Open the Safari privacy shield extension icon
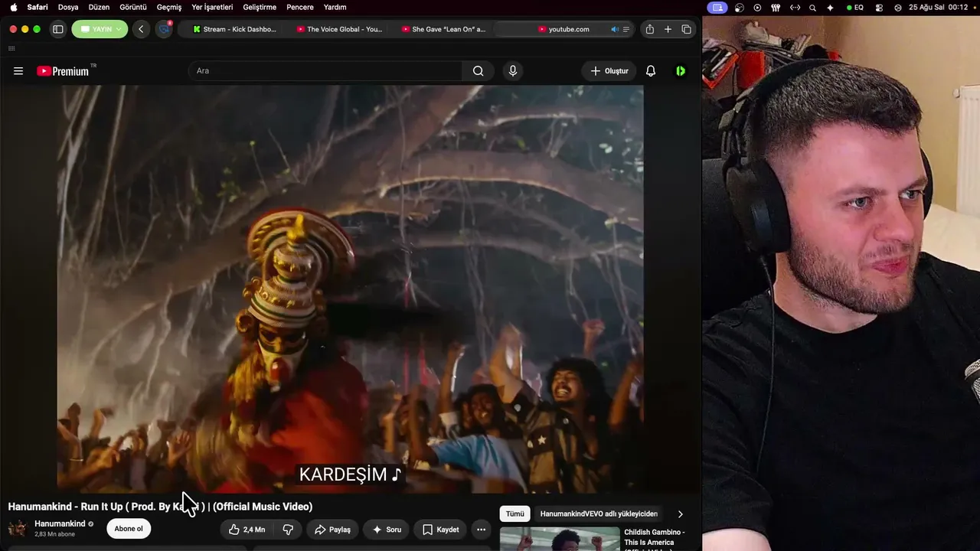This screenshot has width=980, height=551. [x=164, y=29]
